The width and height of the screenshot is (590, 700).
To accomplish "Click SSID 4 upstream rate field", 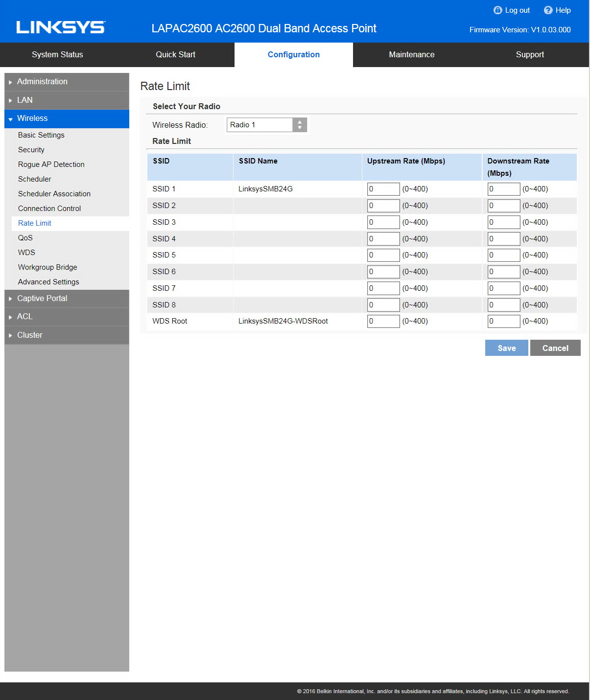I will coord(383,239).
